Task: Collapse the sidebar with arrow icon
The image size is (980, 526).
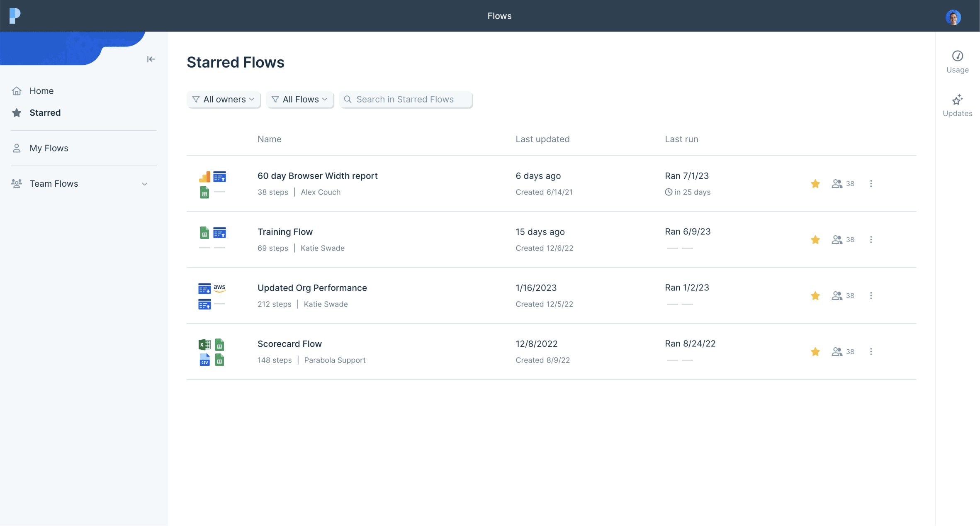Action: [x=151, y=59]
